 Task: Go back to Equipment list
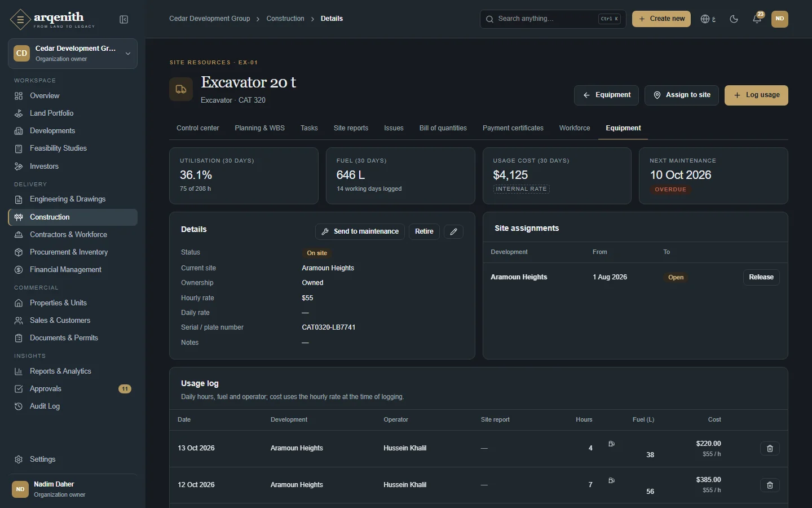(x=606, y=95)
